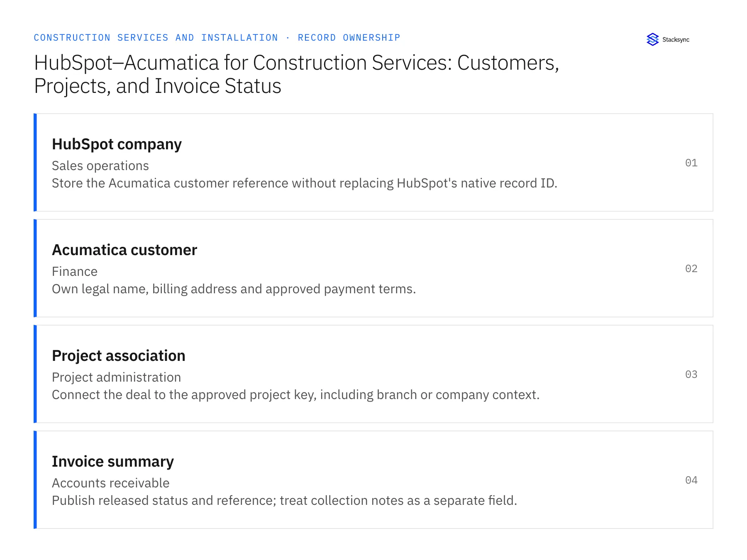Click the 'Accounts receivable' subtitle
747x560 pixels.
pyautogui.click(x=110, y=483)
